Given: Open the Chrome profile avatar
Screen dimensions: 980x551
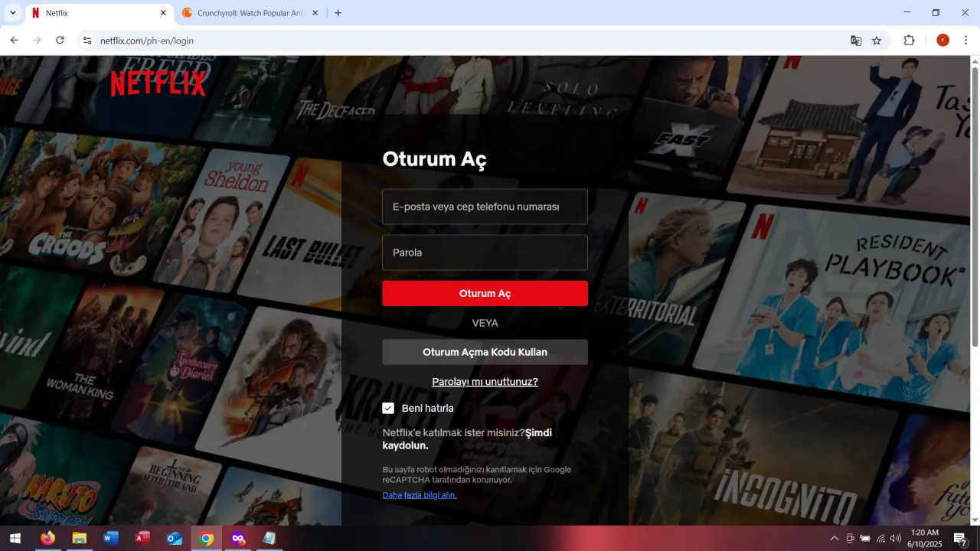Looking at the screenshot, I should (x=942, y=41).
